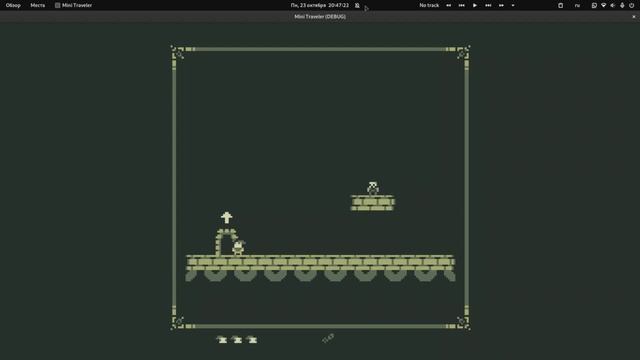Image resolution: width=640 pixels, height=360 pixels.
Task: Click the small floating brick platform
Action: [373, 203]
